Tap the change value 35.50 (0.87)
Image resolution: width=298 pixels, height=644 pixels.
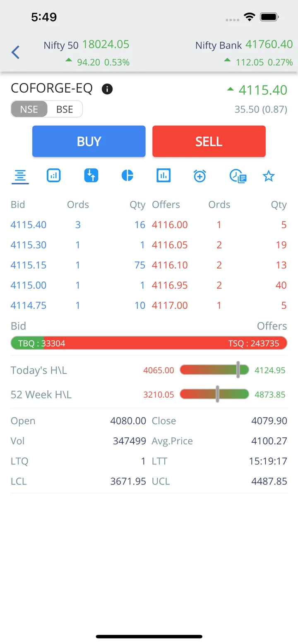pyautogui.click(x=261, y=110)
